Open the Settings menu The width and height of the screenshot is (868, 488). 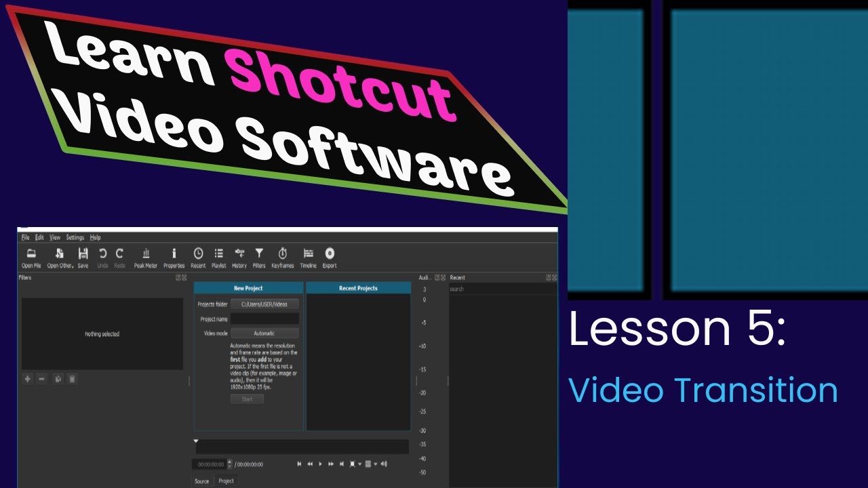pos(75,237)
